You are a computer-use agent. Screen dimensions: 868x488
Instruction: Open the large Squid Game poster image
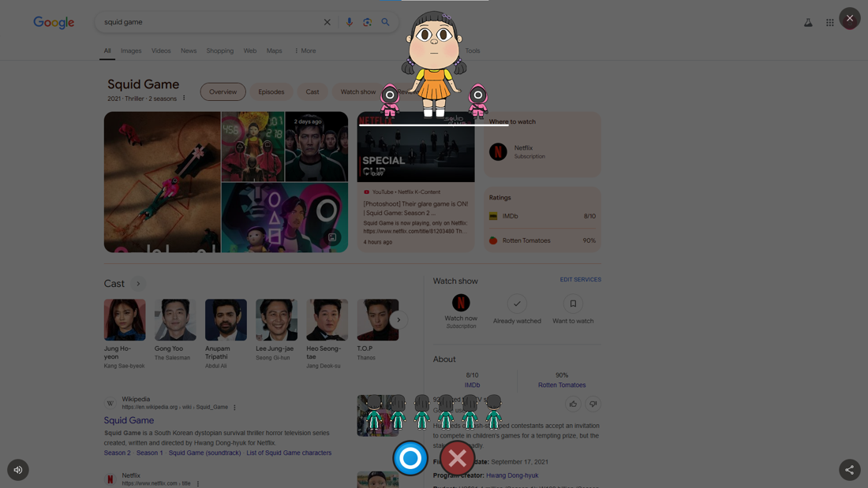(x=163, y=182)
